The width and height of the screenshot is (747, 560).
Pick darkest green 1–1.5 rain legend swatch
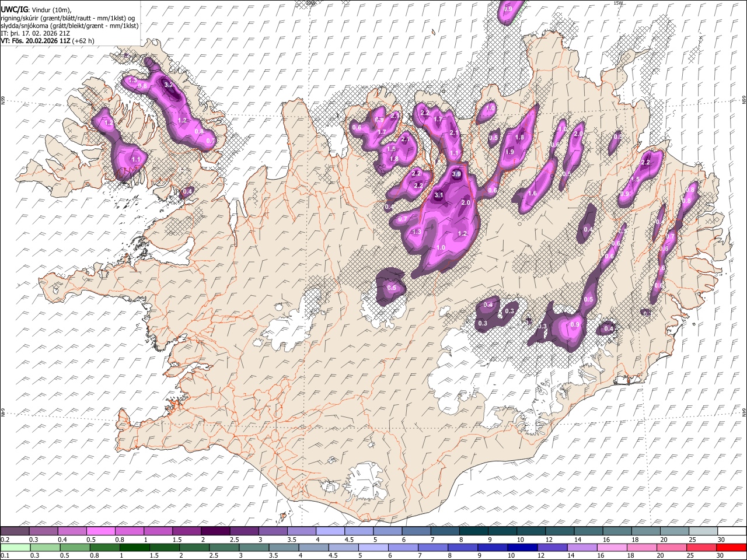135,547
